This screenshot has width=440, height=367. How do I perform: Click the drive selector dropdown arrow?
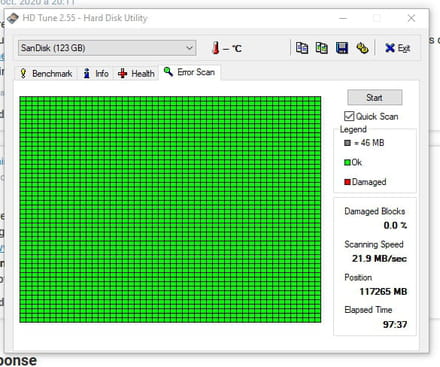(189, 48)
